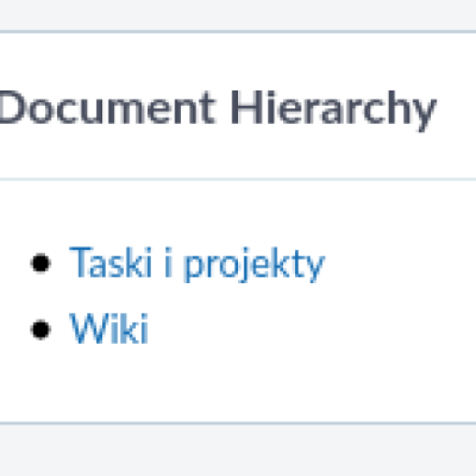476x476 pixels.
Task: Select the word Hierarchy in the heading
Action: pyautogui.click(x=334, y=109)
